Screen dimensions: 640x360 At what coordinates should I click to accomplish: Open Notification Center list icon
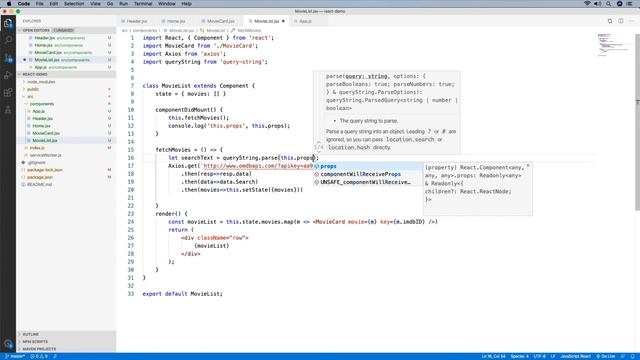[x=630, y=4]
